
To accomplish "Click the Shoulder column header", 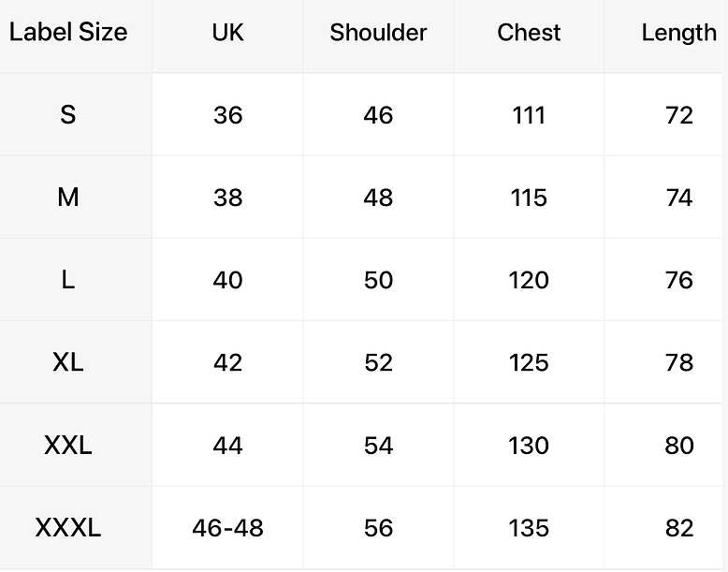I will tap(378, 33).
